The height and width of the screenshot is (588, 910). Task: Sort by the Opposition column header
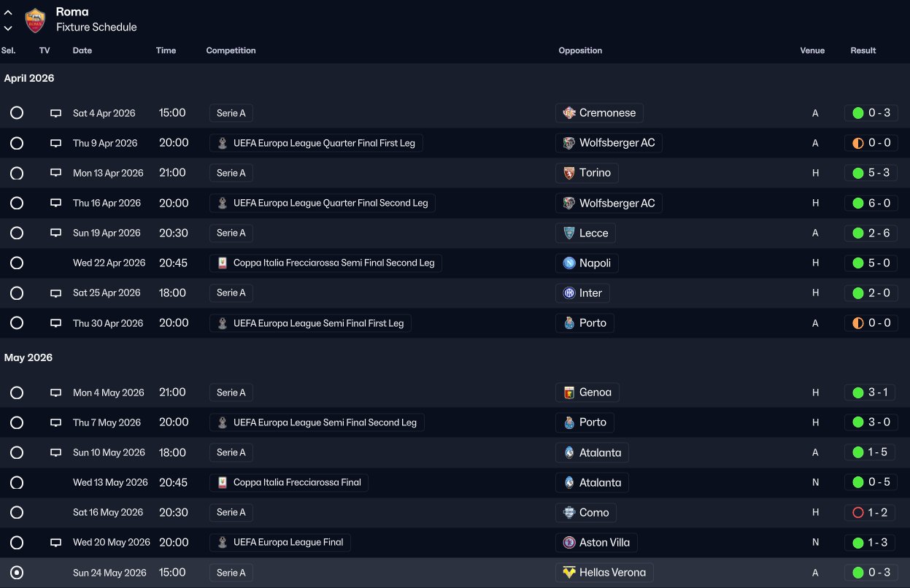click(580, 50)
